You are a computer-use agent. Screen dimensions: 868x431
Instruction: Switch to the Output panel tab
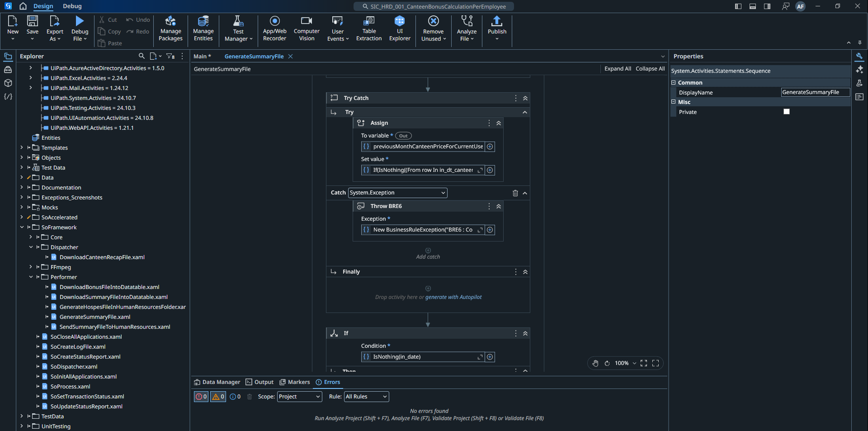coord(259,382)
